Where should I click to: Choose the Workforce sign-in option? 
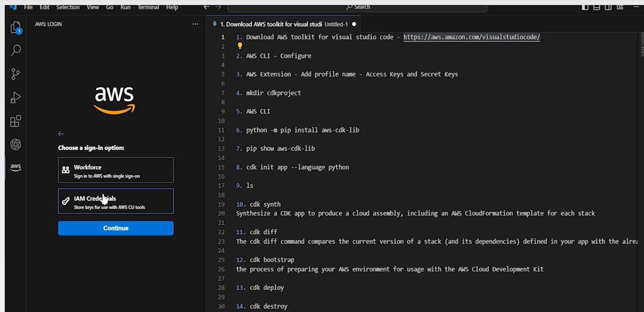click(x=116, y=170)
